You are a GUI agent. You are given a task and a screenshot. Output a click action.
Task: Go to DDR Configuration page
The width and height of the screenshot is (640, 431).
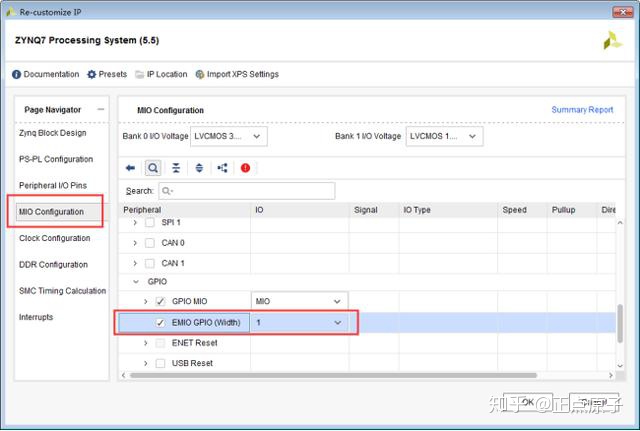point(53,264)
